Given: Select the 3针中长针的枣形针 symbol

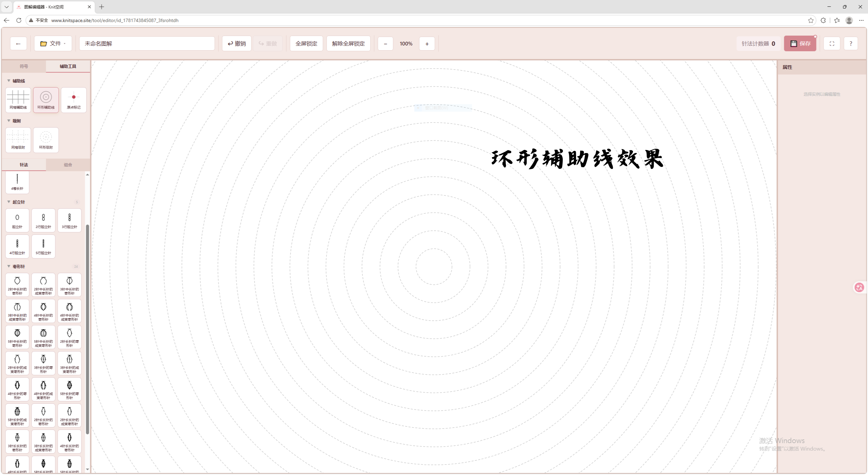Looking at the screenshot, I should pyautogui.click(x=70, y=285).
